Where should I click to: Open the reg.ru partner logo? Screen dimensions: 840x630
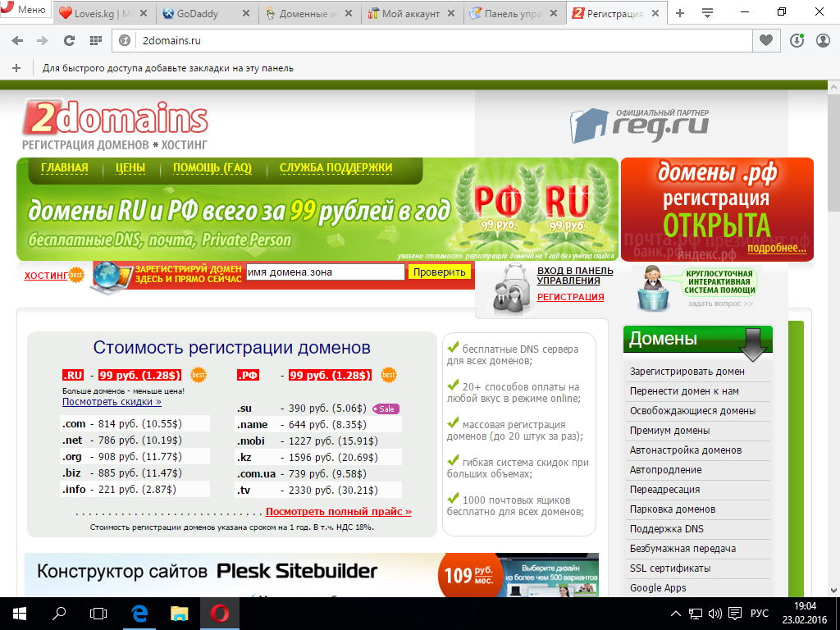[640, 126]
